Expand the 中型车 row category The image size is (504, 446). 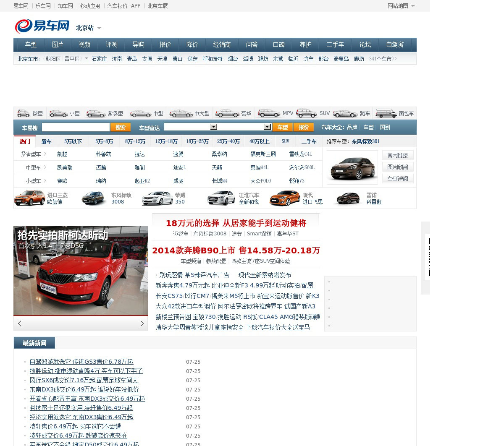pyautogui.click(x=36, y=167)
